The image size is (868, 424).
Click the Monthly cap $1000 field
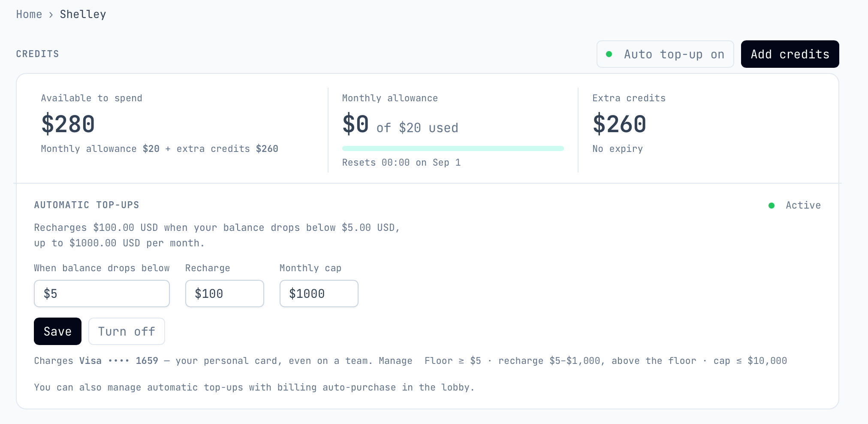[x=319, y=294]
